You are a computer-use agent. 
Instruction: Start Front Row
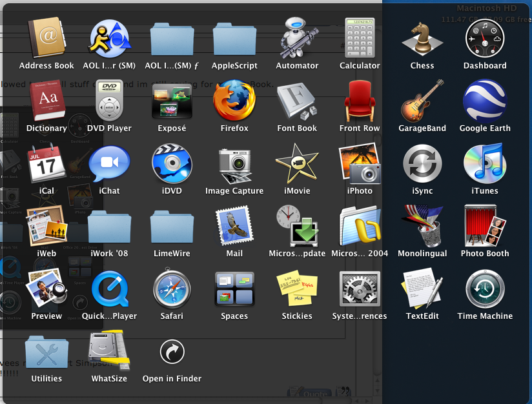point(360,101)
